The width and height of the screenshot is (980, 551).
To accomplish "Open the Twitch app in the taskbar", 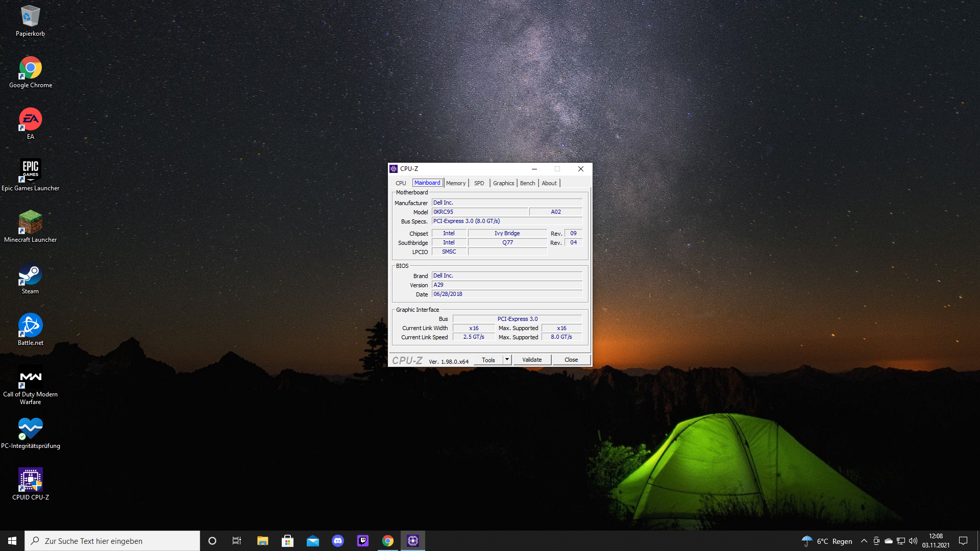I will 363,541.
